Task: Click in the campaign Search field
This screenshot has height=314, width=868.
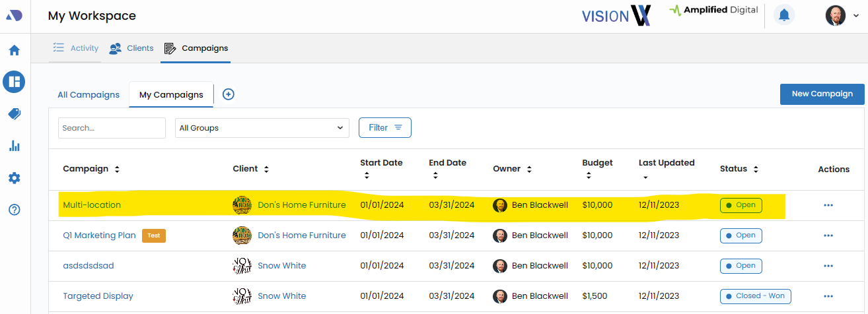Action: [x=112, y=128]
